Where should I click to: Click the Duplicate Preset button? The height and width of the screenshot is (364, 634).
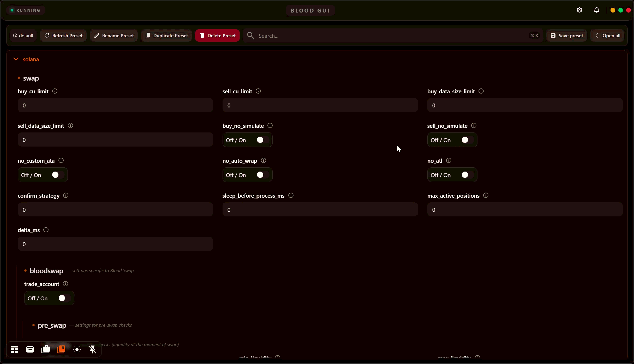pos(166,36)
